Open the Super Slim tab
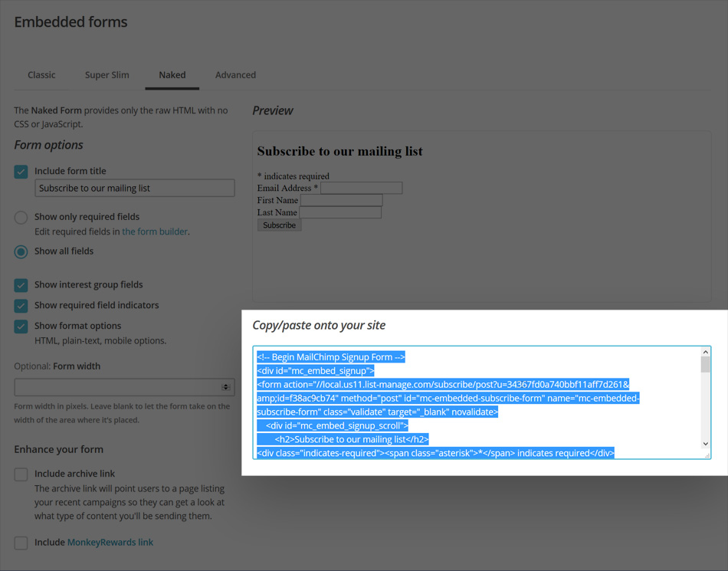 point(107,75)
